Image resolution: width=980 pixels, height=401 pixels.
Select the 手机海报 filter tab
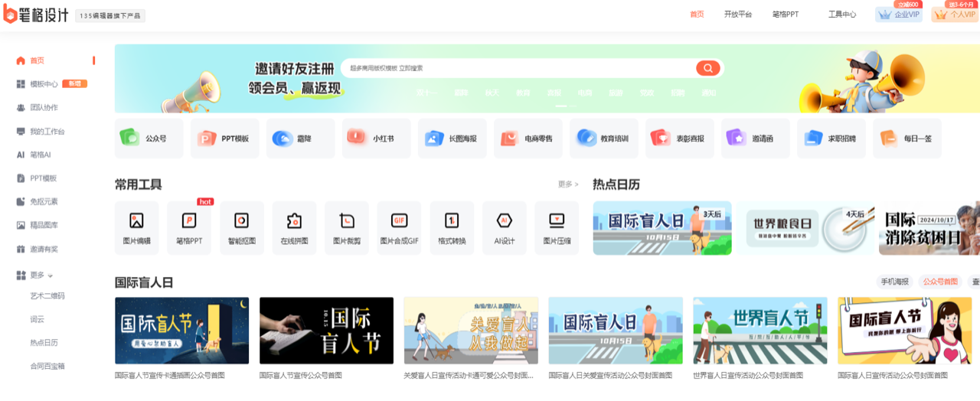(x=894, y=282)
